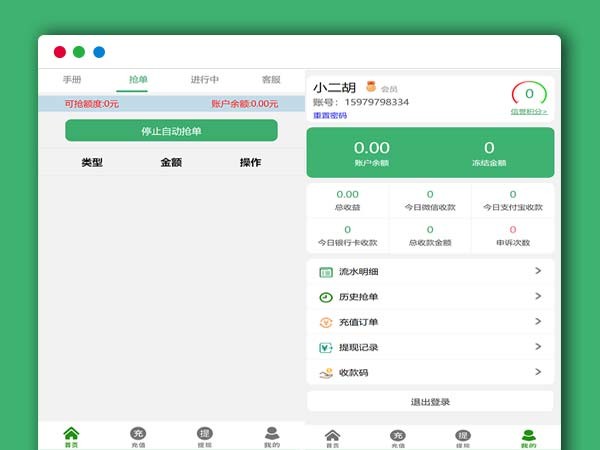This screenshot has width=600, height=450.
Task: Open the 客服 support tab
Action: coord(271,79)
